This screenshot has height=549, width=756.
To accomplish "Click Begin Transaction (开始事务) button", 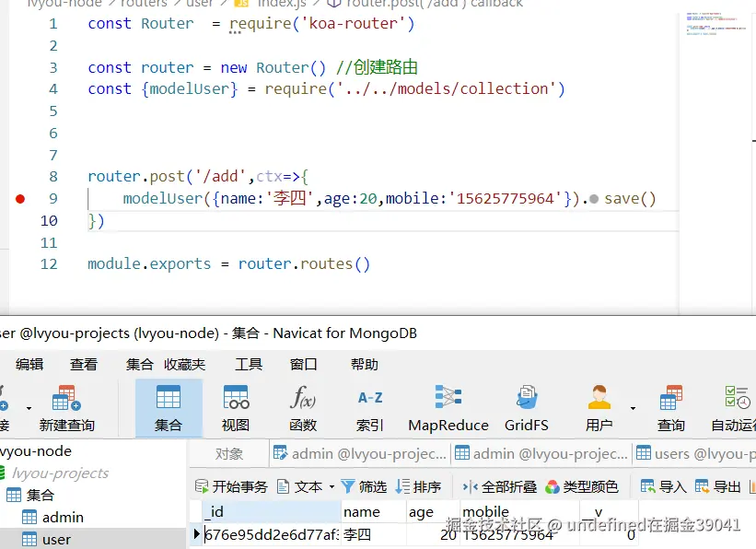I will (231, 486).
